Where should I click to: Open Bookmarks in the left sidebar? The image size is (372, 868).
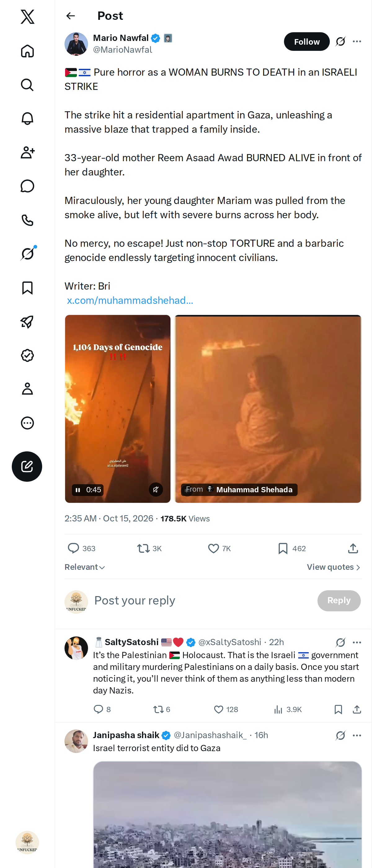click(x=27, y=288)
